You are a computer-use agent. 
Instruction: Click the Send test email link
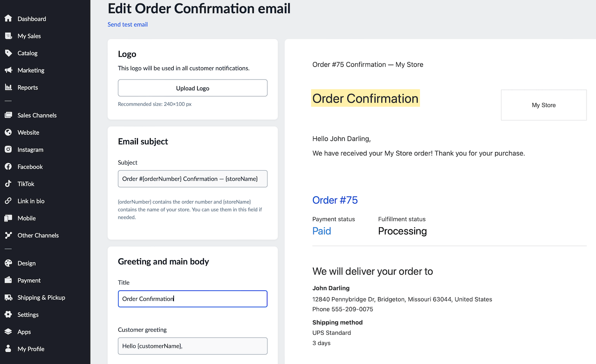tap(127, 24)
